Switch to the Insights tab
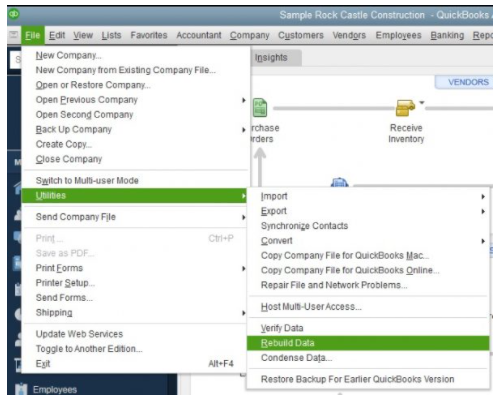 (x=271, y=58)
